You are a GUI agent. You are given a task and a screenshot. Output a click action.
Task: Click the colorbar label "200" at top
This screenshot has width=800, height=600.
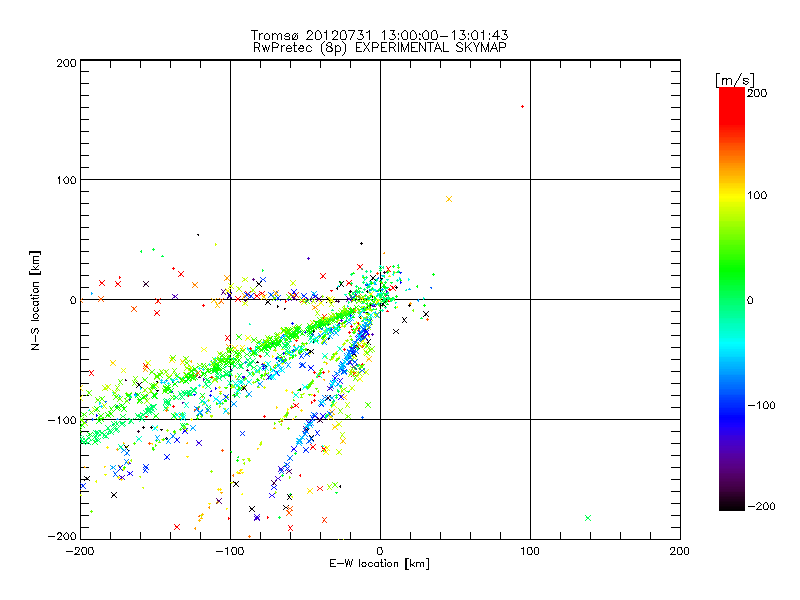757,93
